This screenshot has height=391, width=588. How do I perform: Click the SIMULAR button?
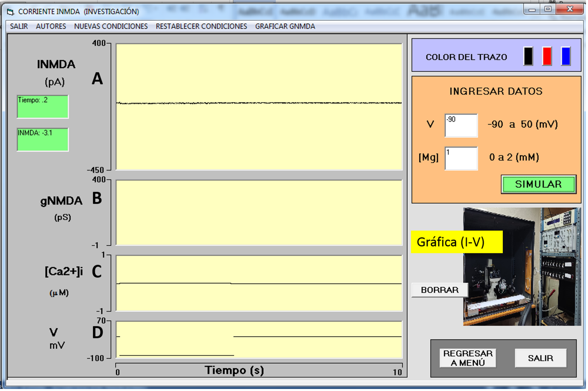(x=538, y=184)
